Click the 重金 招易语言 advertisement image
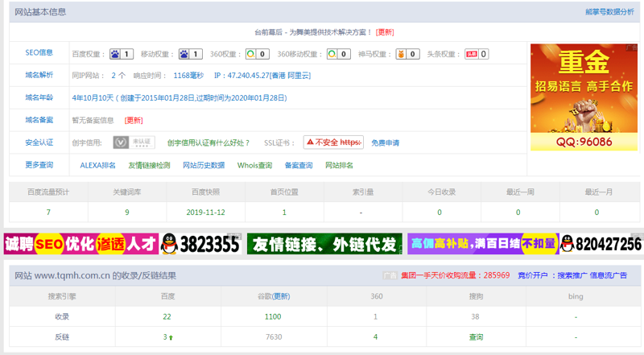This screenshot has height=355, width=644. tap(584, 97)
